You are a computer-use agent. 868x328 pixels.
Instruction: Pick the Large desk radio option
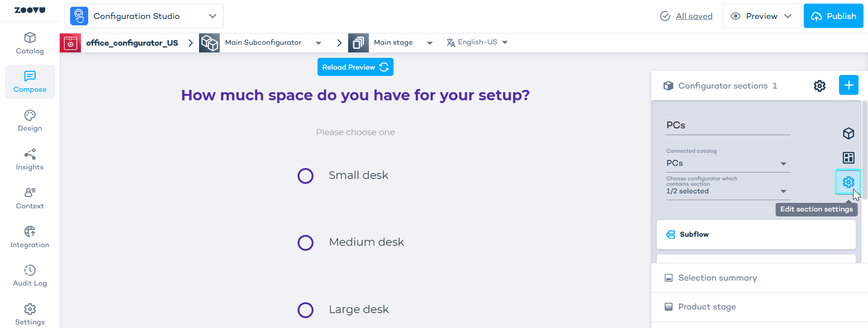coord(305,310)
